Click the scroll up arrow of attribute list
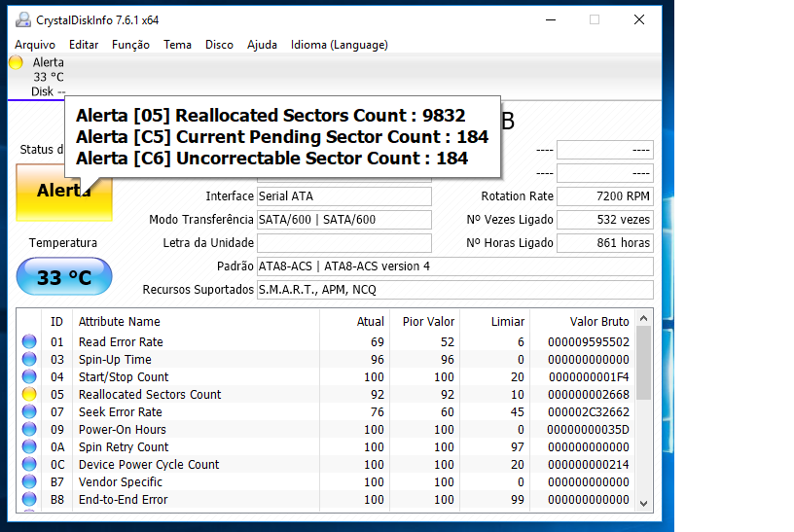794x532 pixels. pyautogui.click(x=643, y=318)
